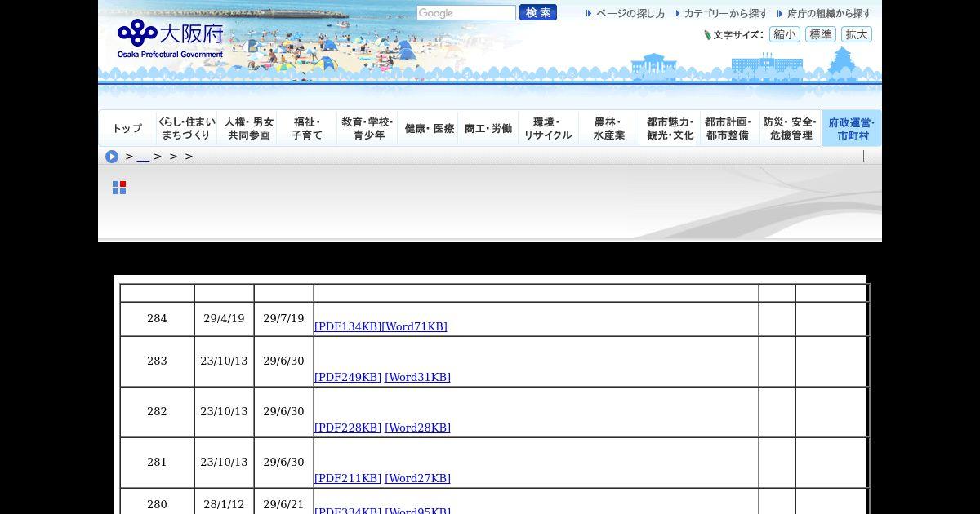
Task: Download Word31KB in row 283
Action: click(417, 377)
